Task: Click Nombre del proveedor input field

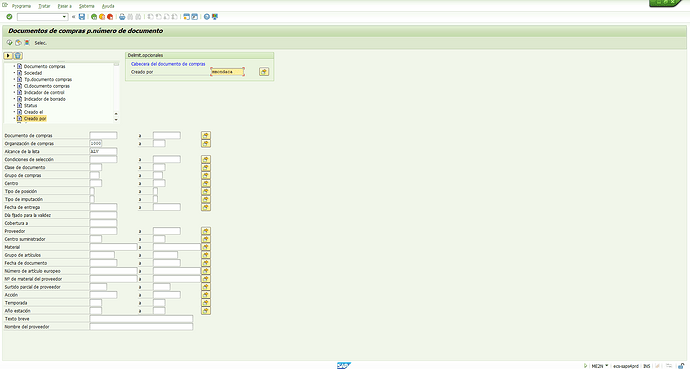Action: [x=141, y=327]
